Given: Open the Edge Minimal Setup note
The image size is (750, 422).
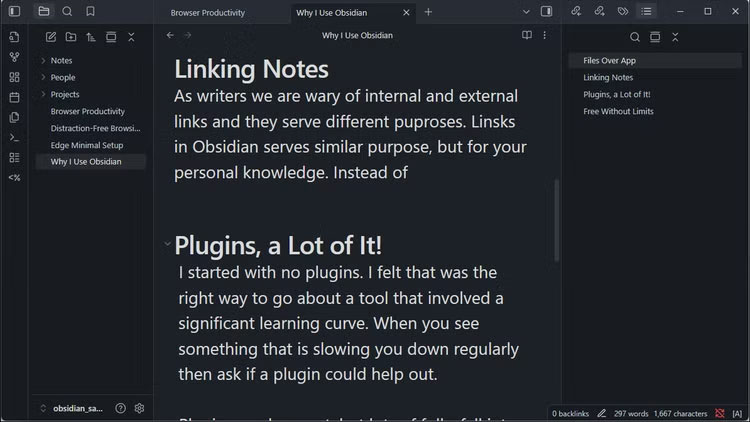Looking at the screenshot, I should point(87,145).
